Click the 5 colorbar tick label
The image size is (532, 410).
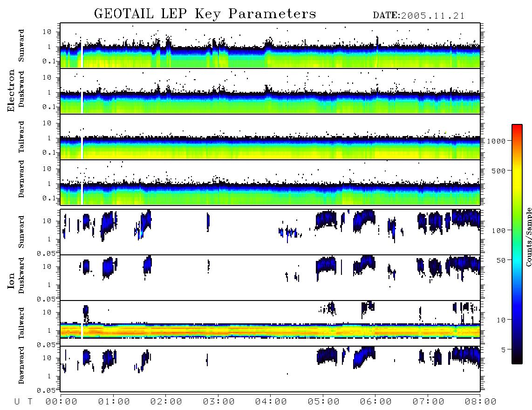[504, 350]
